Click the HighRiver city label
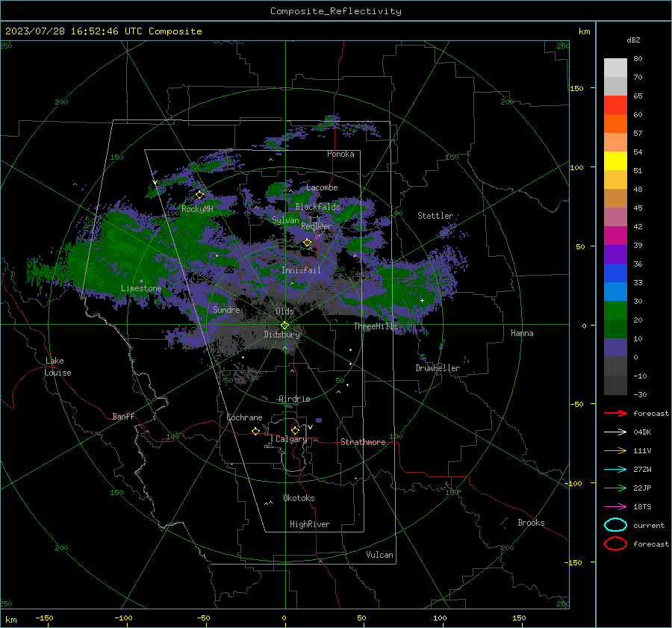The image size is (672, 628). [310, 524]
